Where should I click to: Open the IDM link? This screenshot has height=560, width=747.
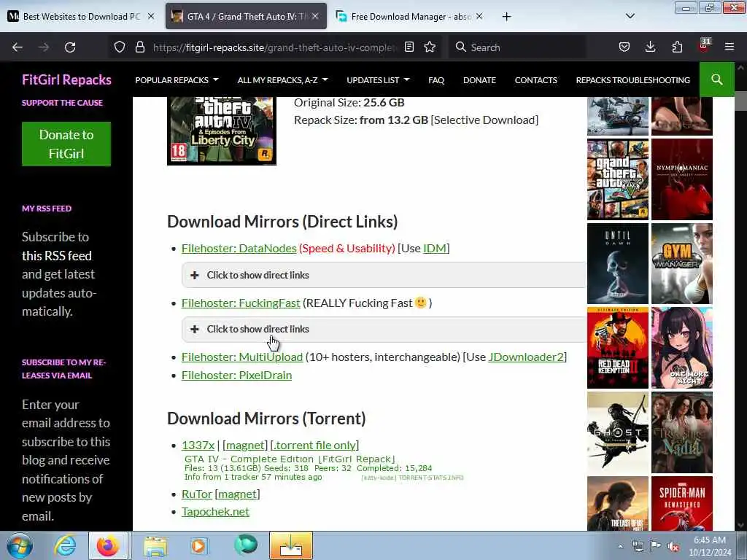pyautogui.click(x=435, y=248)
